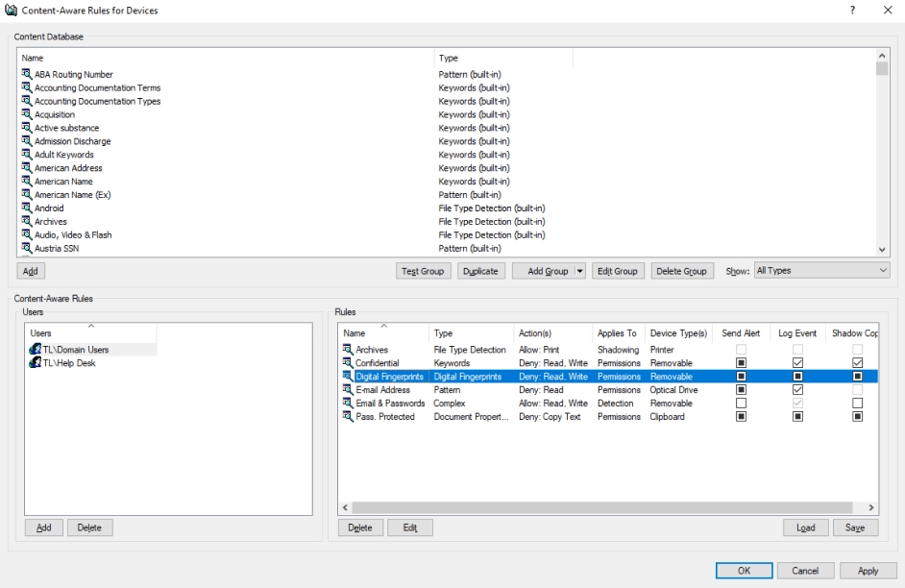Viewport: 905px width, 588px height.
Task: Open the Show types dropdown
Action: tap(822, 271)
